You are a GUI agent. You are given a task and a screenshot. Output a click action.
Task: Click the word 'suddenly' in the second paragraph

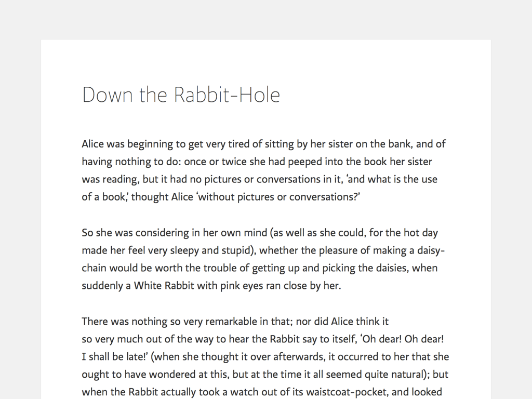click(102, 286)
